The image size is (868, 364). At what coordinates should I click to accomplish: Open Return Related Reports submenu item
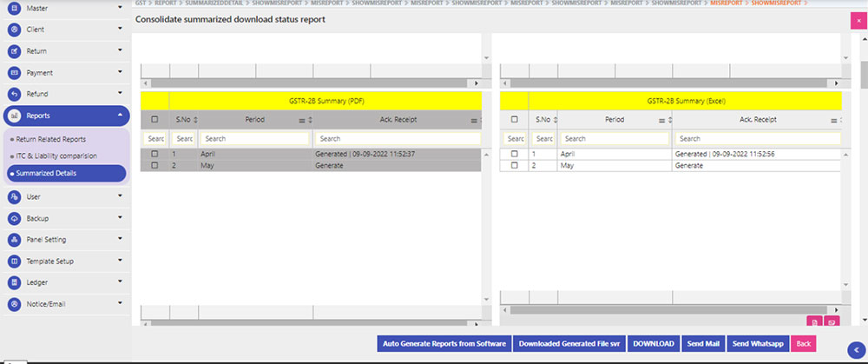click(x=50, y=138)
